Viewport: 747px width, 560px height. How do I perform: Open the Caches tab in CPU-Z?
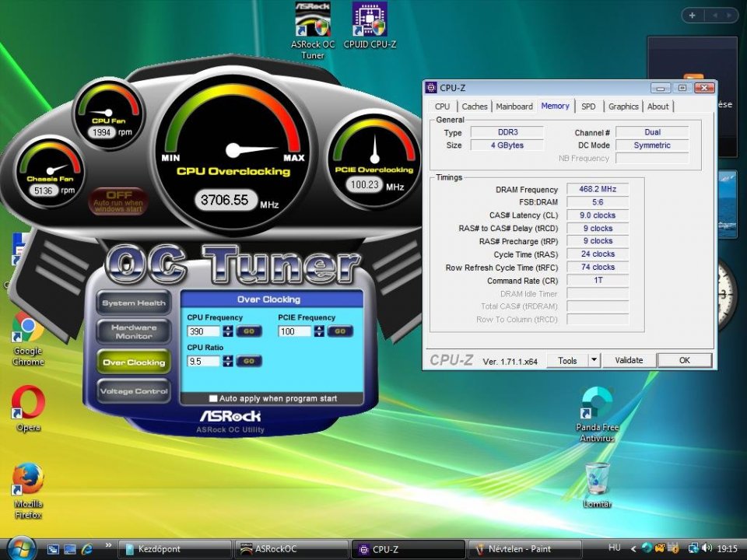point(475,107)
